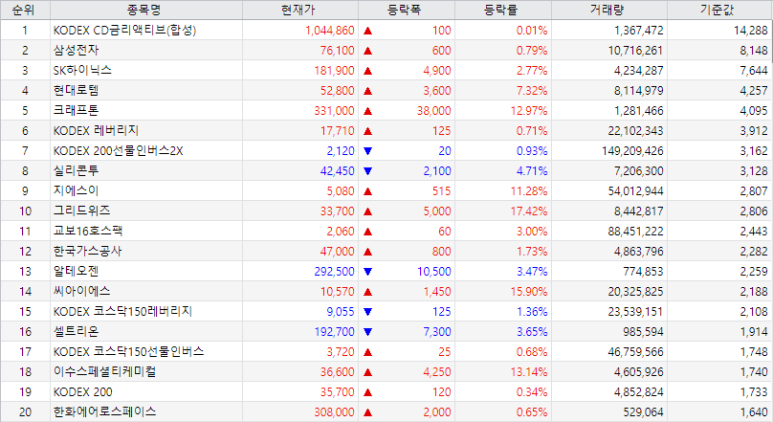Click the up arrow in 씨아이에스 row
The image size is (773, 422).
coord(368,292)
